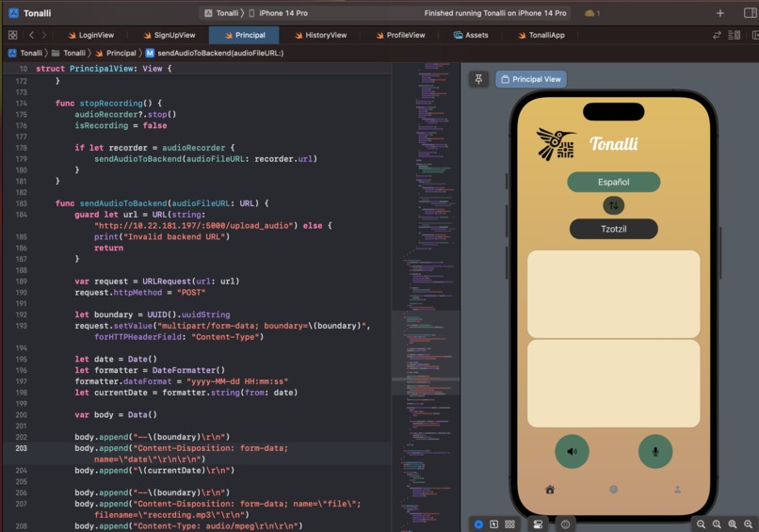Select the Principal tab
This screenshot has height=532, width=759.
pyautogui.click(x=244, y=35)
